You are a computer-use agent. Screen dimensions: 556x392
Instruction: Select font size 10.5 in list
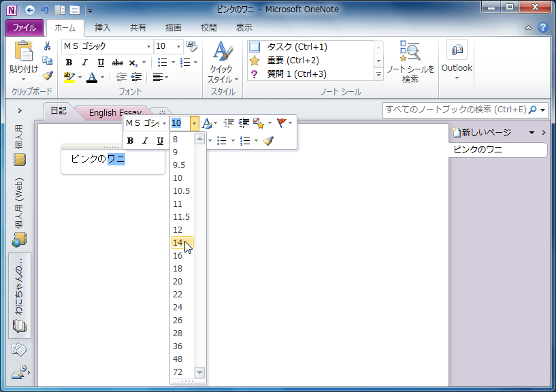182,191
